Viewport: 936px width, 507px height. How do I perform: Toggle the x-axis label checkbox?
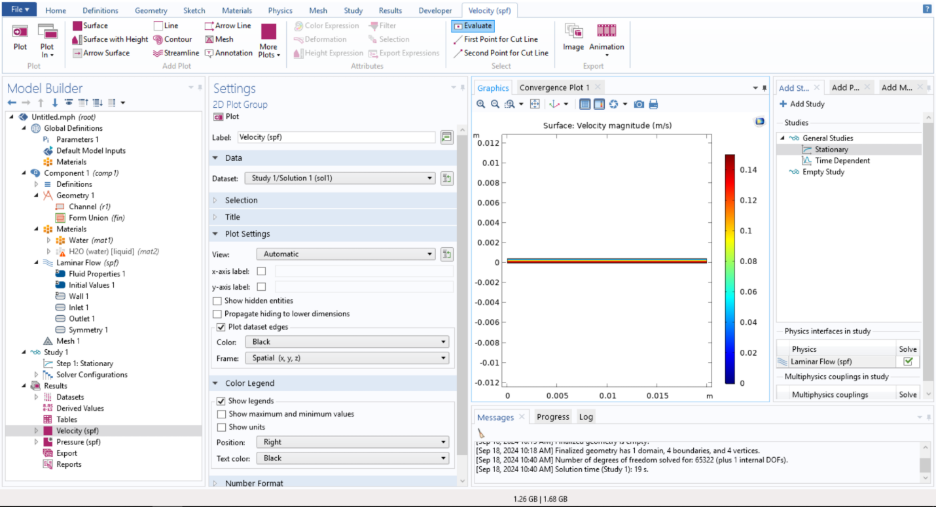261,271
